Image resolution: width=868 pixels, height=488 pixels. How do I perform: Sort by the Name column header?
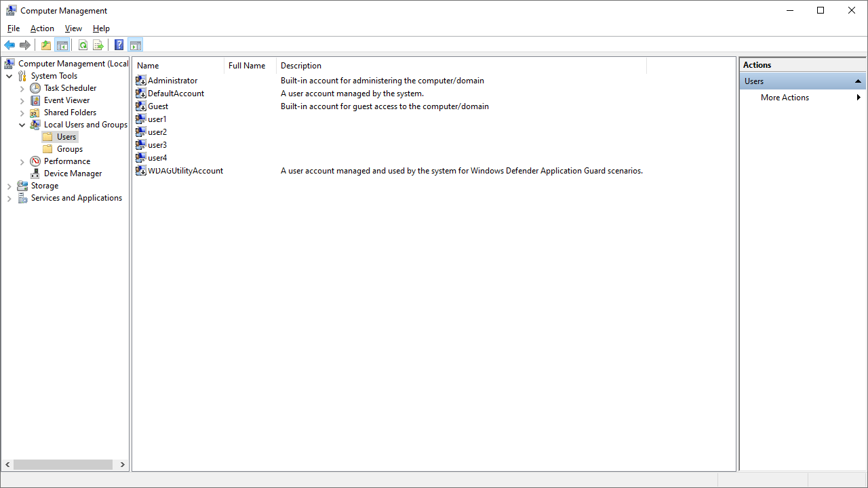click(x=178, y=66)
